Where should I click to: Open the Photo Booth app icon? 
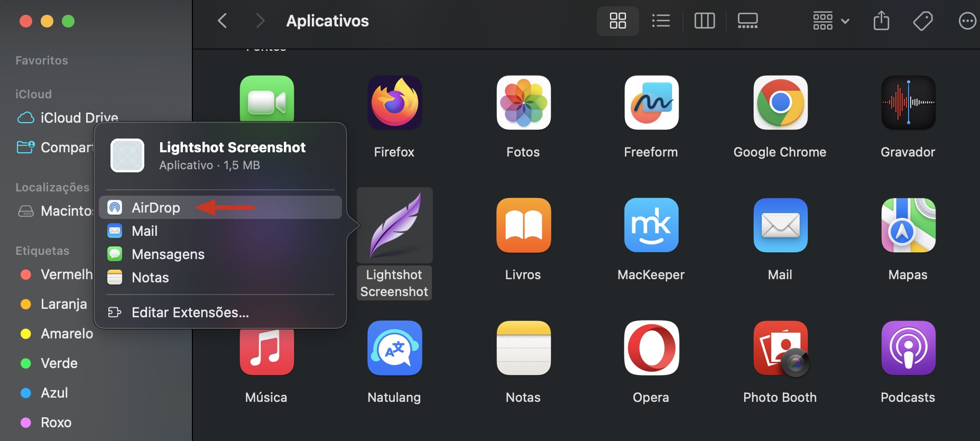tap(781, 348)
